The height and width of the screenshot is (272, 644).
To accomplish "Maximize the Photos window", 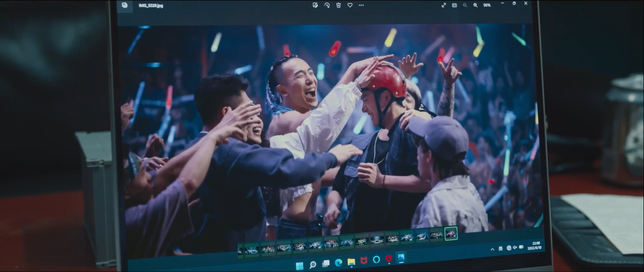I will pos(514,4).
